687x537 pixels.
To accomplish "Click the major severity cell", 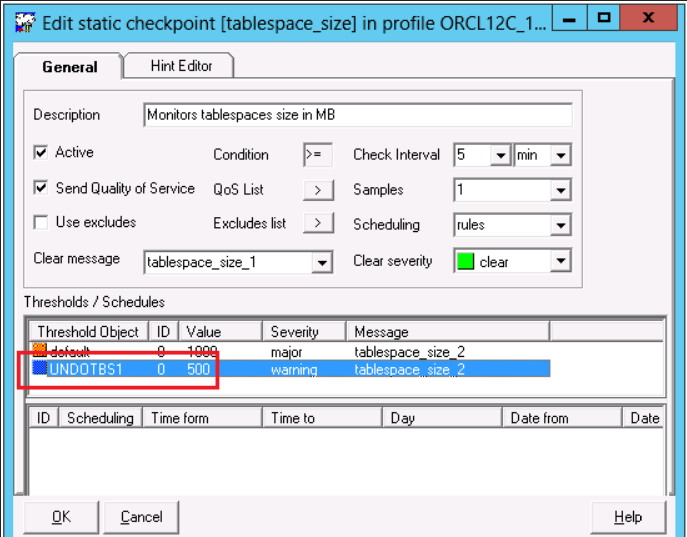I will (287, 352).
